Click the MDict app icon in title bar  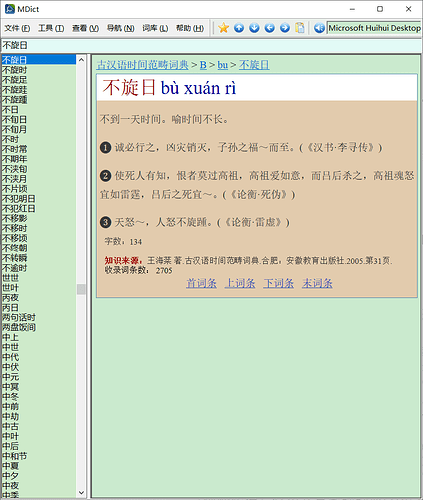(10, 9)
